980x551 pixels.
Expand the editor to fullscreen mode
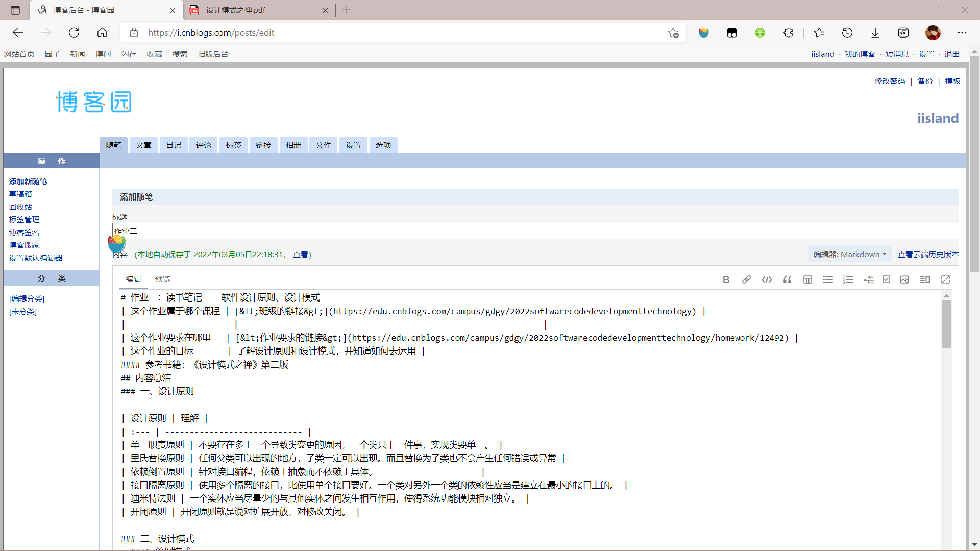pyautogui.click(x=945, y=280)
